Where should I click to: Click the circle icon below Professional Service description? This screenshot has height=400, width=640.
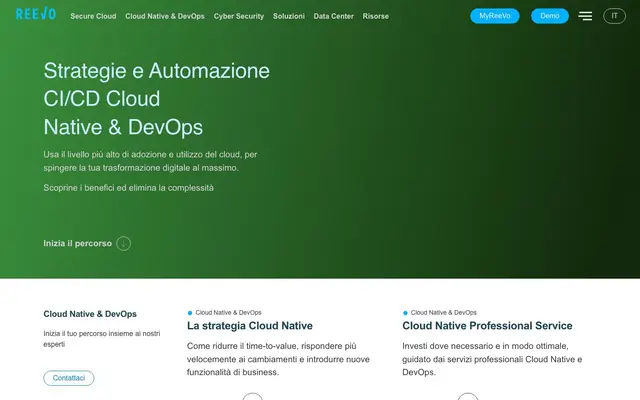tap(468, 397)
